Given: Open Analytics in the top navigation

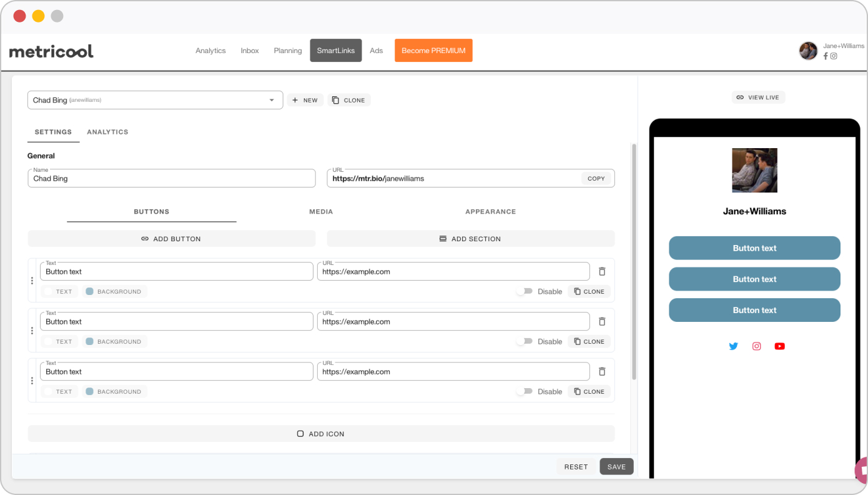Looking at the screenshot, I should (x=210, y=51).
